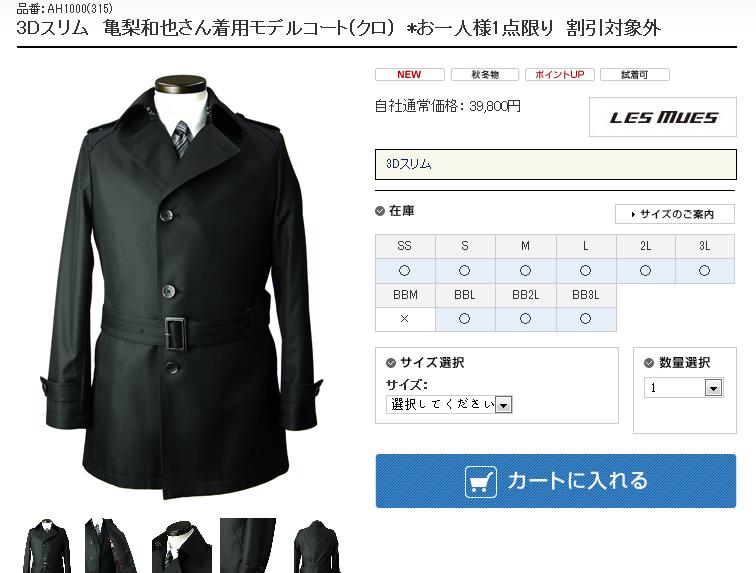Click the BB2L size column header
The width and height of the screenshot is (756, 573).
pos(526,295)
